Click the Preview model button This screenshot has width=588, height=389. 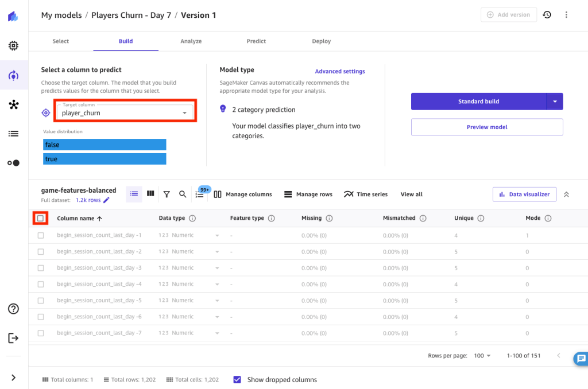(x=487, y=127)
